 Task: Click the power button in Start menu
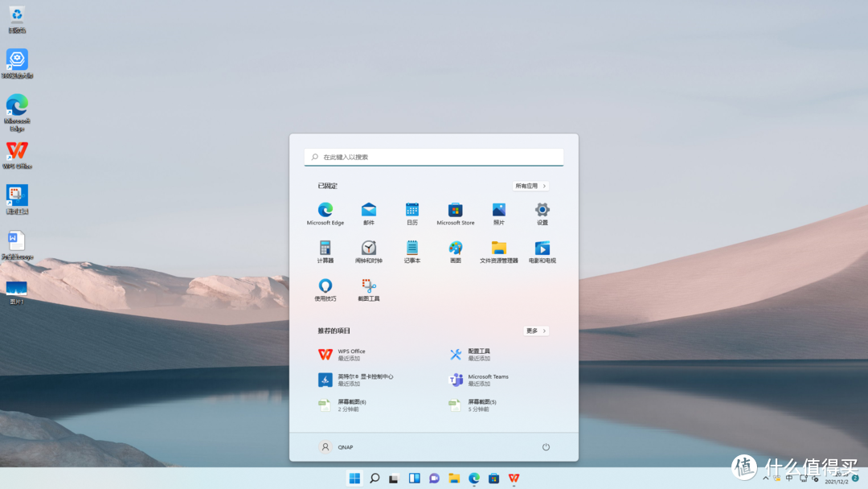546,446
